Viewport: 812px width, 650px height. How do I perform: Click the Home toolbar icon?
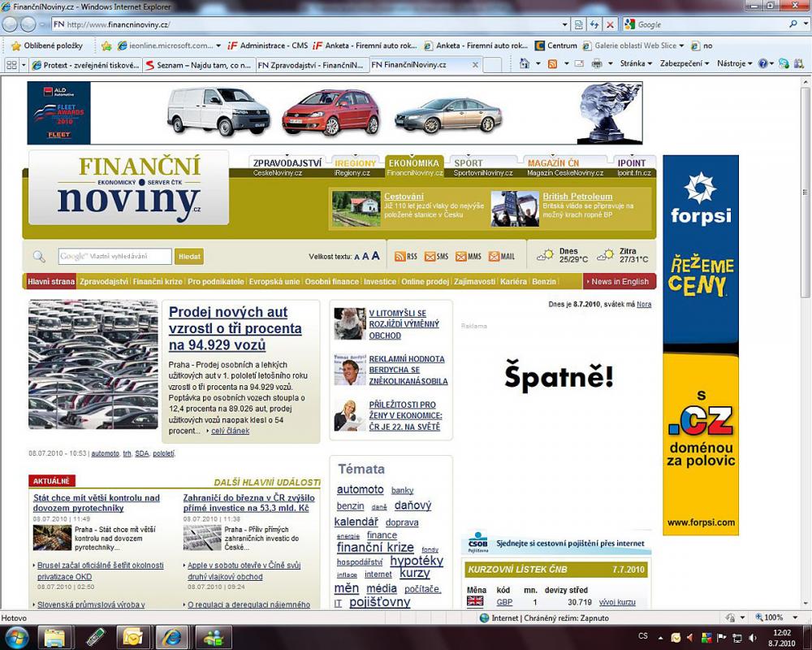pos(525,63)
